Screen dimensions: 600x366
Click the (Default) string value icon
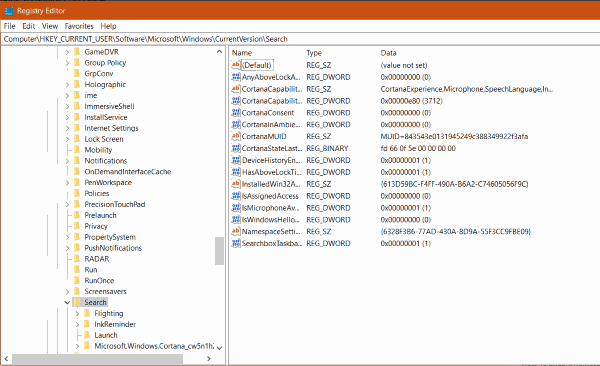click(236, 65)
